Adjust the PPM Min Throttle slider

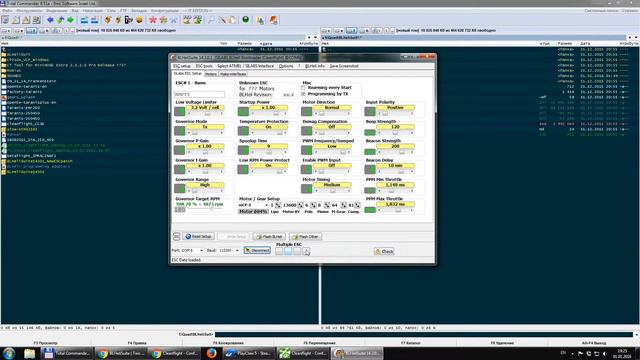[395, 191]
